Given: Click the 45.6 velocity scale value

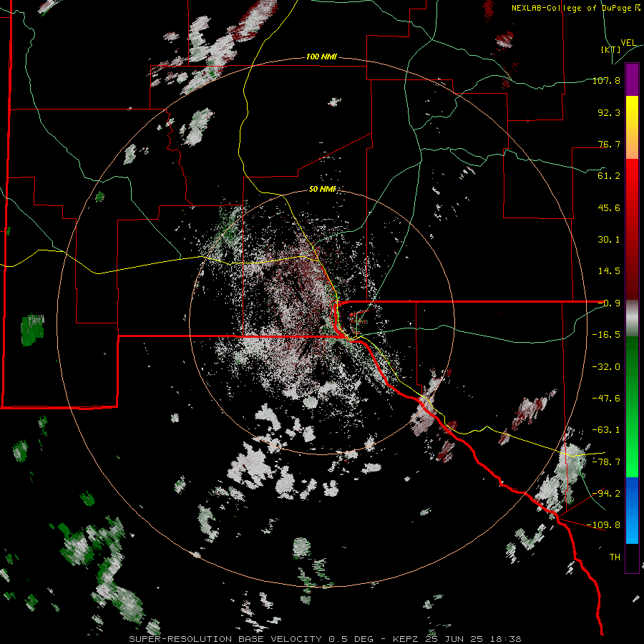Looking at the screenshot, I should pos(609,208).
